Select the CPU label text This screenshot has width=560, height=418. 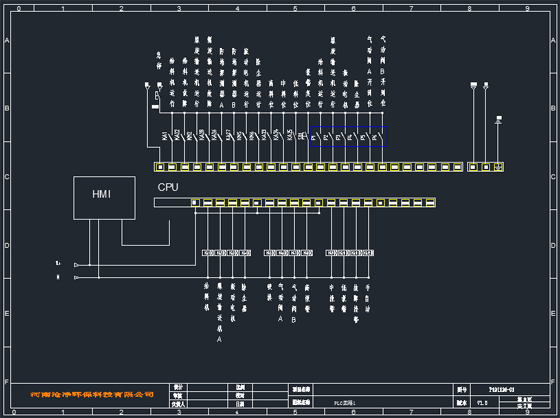(168, 187)
